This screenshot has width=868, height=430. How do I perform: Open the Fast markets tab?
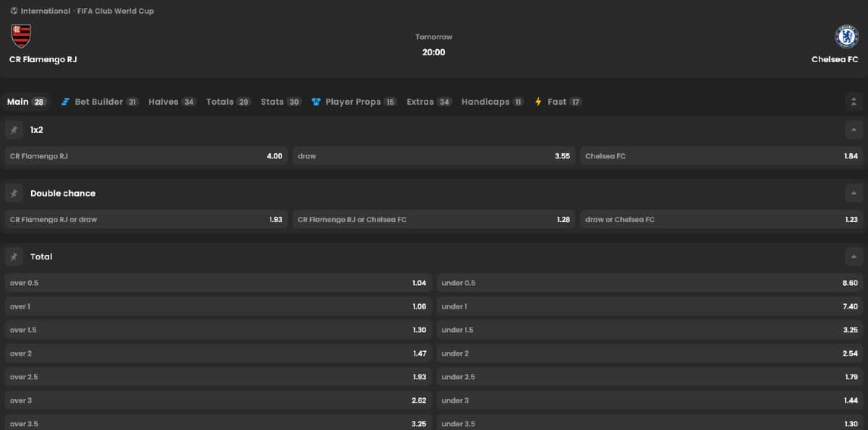(x=558, y=102)
